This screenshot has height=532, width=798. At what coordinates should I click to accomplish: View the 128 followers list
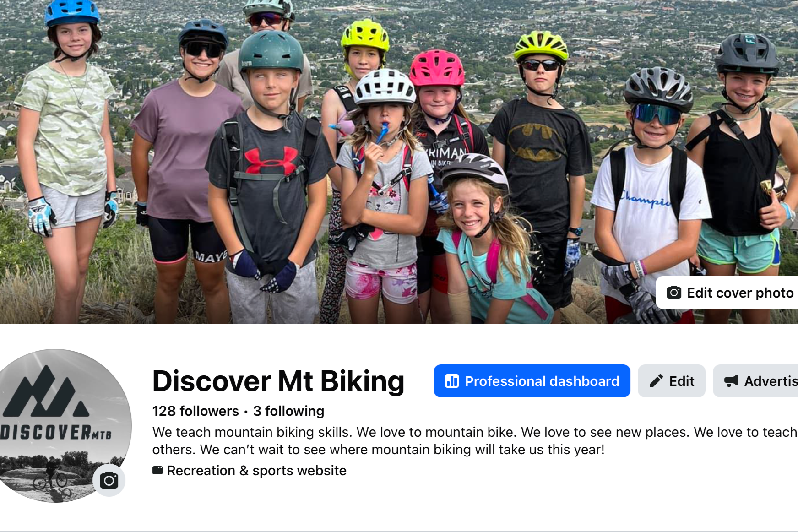pyautogui.click(x=195, y=411)
